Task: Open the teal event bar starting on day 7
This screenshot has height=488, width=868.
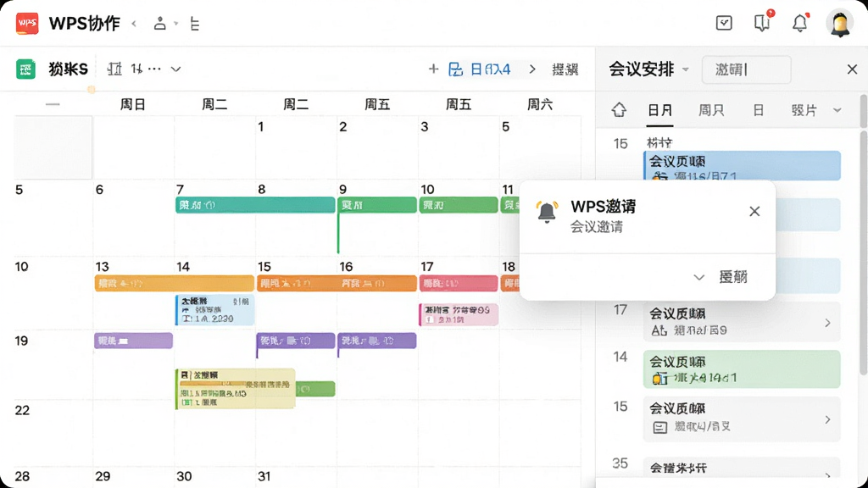Action: coord(255,205)
